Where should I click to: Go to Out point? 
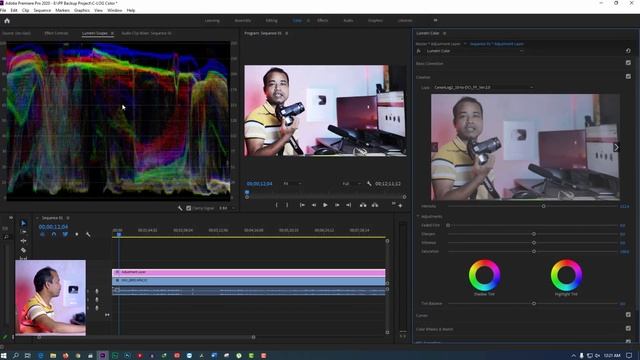pos(349,205)
